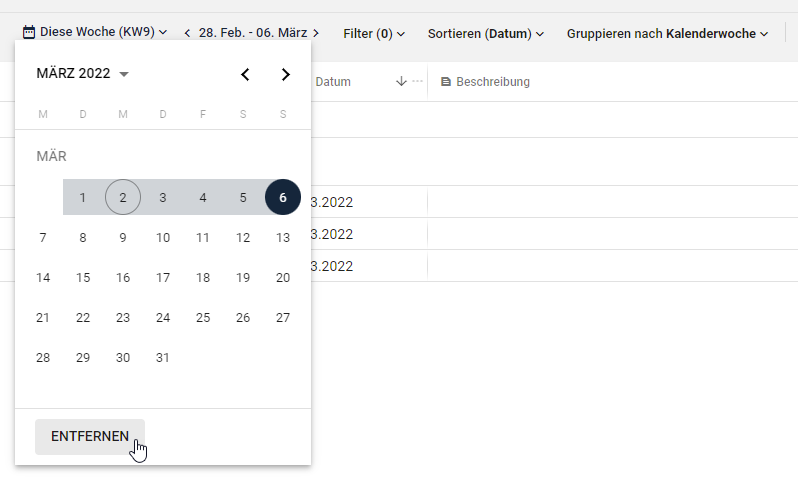Go to next week with right chevron
The image size is (798, 482).
(x=316, y=34)
